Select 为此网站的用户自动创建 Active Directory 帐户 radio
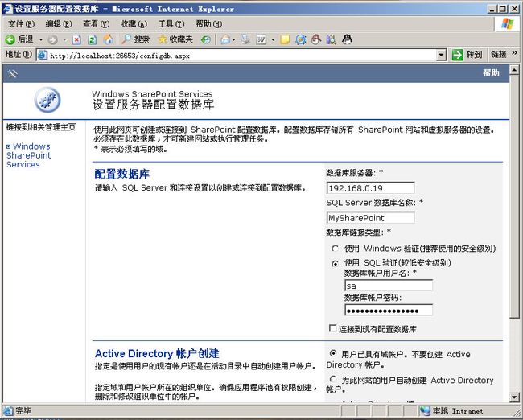523x420 pixels. point(333,379)
